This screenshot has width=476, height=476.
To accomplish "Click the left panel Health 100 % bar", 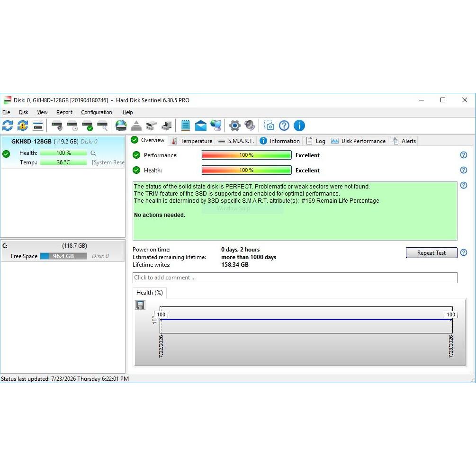I will (63, 153).
